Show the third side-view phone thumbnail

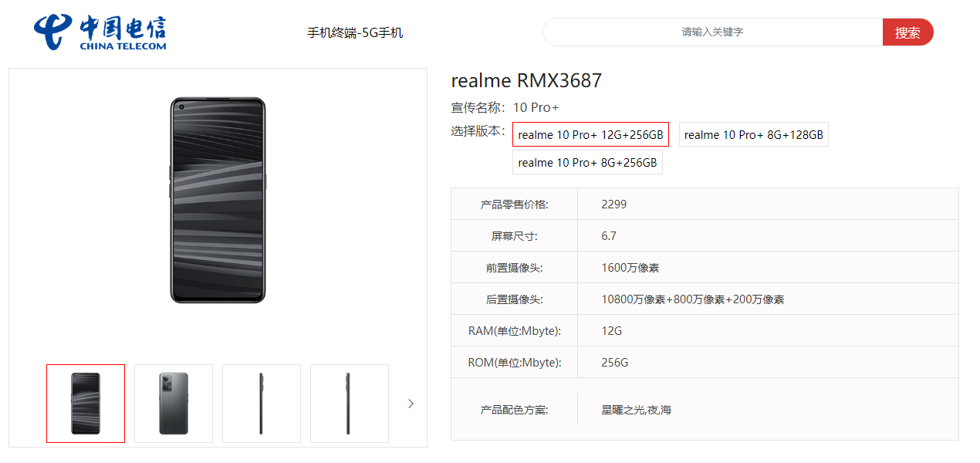pyautogui.click(x=262, y=404)
